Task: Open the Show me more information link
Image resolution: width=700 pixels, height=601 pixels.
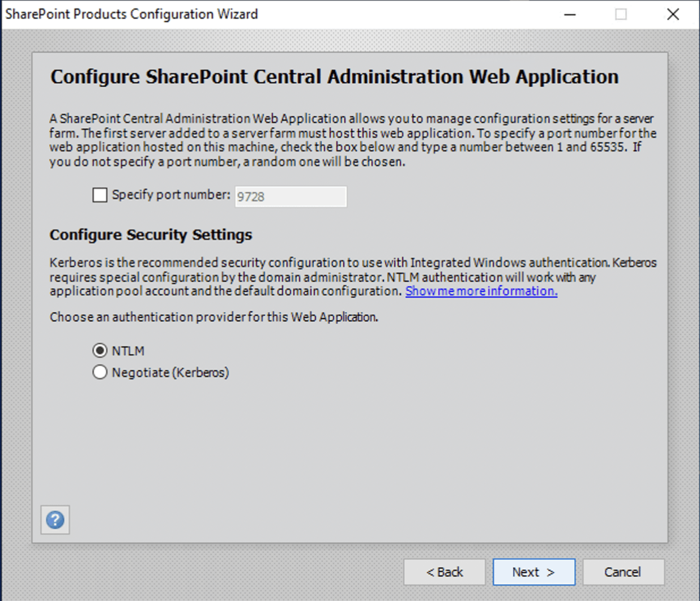Action: (481, 291)
